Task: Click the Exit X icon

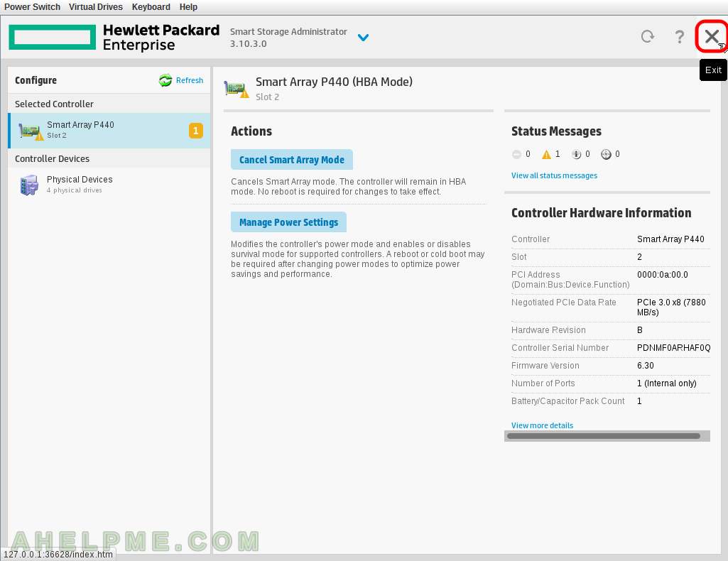Action: (711, 36)
